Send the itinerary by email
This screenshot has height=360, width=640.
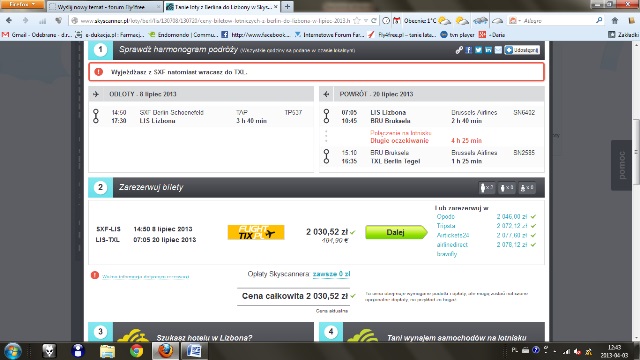[498, 50]
